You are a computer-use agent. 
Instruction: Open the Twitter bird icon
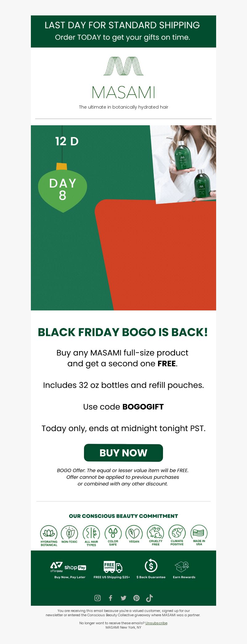[x=124, y=598]
